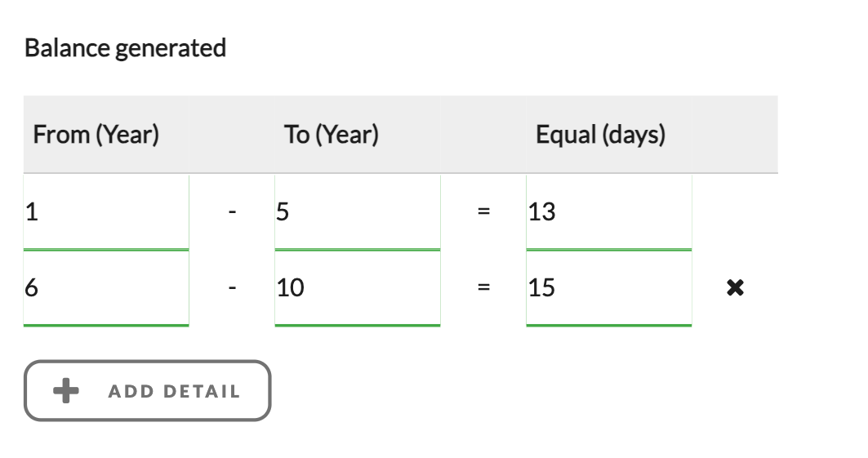Image resolution: width=868 pixels, height=458 pixels.
Task: Select the Equal days field showing 13
Action: tap(608, 212)
